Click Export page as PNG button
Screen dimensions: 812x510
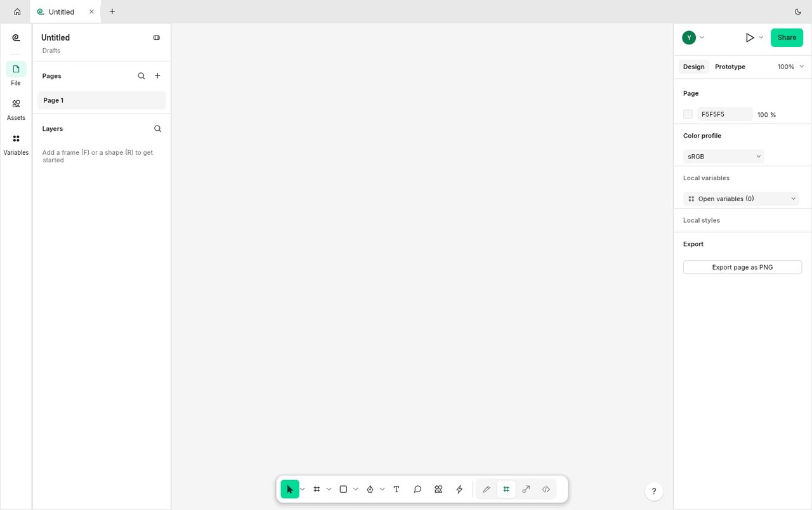[742, 267]
